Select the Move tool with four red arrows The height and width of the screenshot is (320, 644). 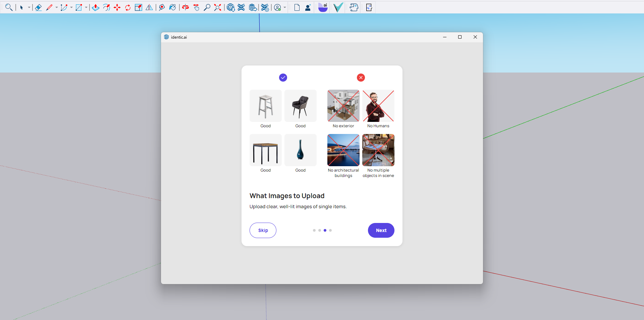tap(117, 7)
